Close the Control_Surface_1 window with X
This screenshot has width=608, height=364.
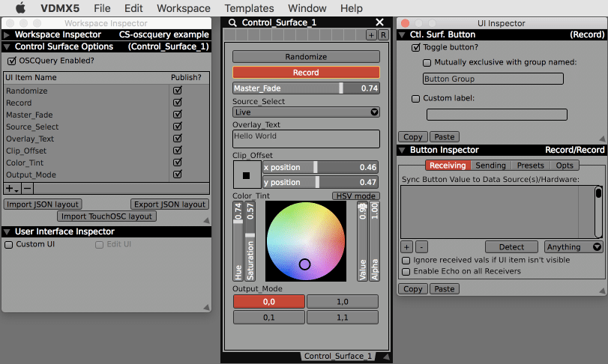[x=379, y=22]
